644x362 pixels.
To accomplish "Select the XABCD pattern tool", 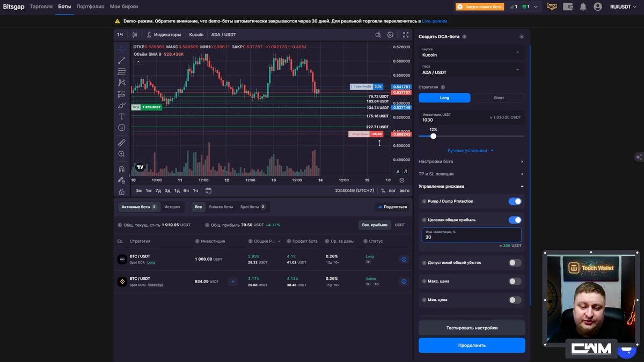I will tap(122, 83).
